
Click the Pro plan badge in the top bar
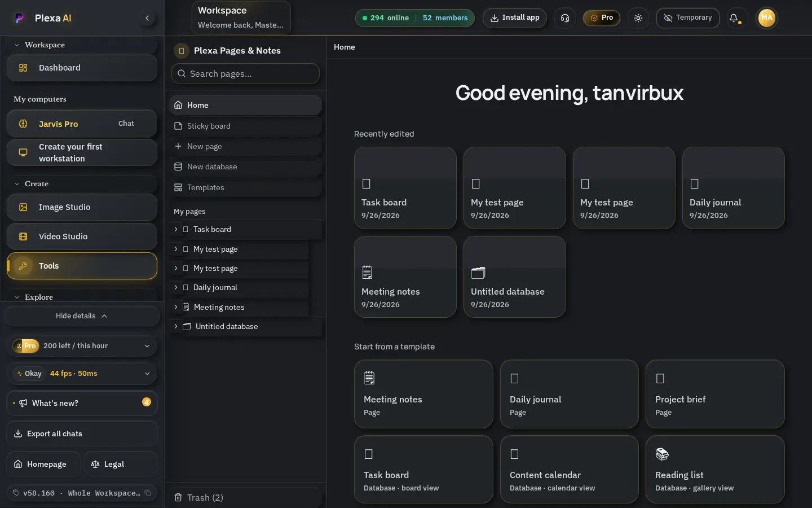point(602,18)
